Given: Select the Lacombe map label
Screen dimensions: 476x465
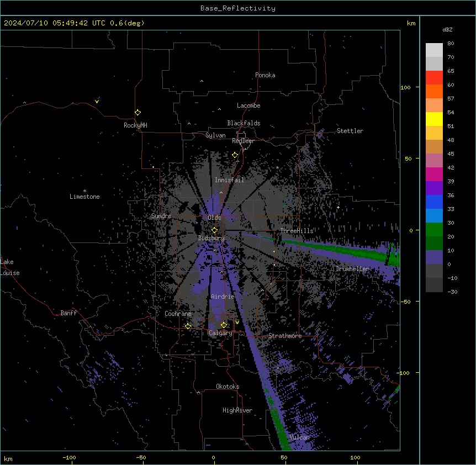Looking at the screenshot, I should 248,105.
